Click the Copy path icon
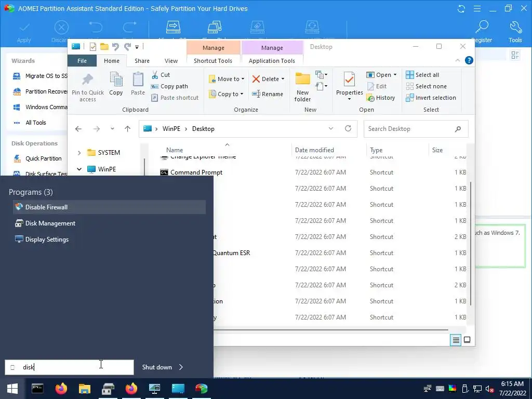This screenshot has width=532, height=399. coord(154,86)
